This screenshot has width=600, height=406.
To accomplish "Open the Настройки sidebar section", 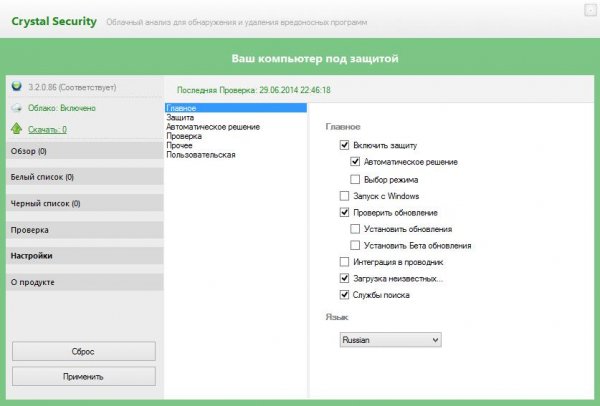I will point(85,255).
